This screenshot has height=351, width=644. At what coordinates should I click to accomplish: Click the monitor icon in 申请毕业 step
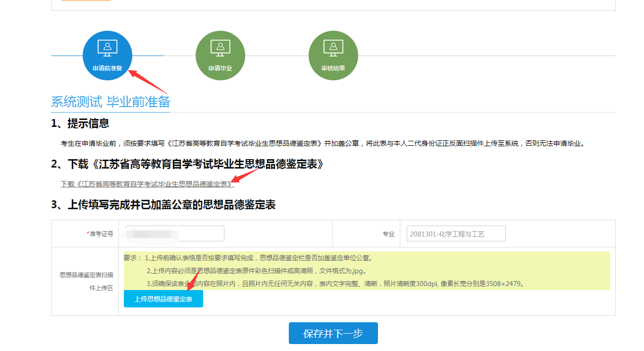click(220, 47)
